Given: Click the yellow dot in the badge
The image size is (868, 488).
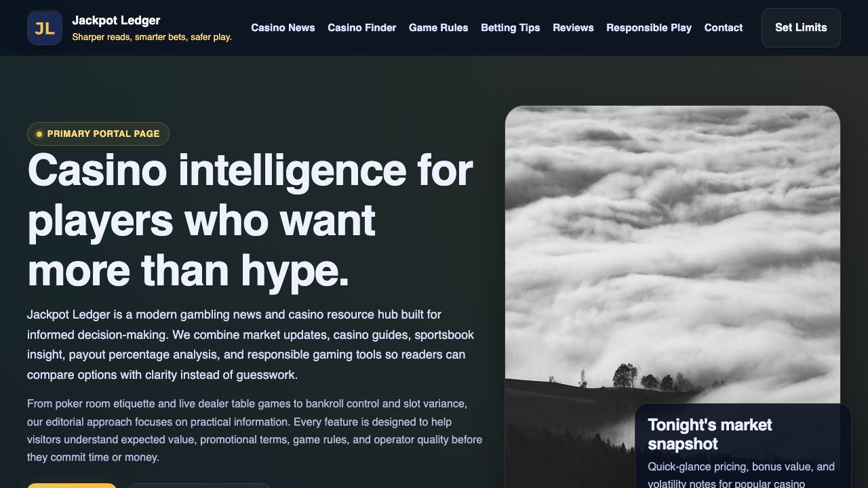Looking at the screenshot, I should (x=39, y=134).
